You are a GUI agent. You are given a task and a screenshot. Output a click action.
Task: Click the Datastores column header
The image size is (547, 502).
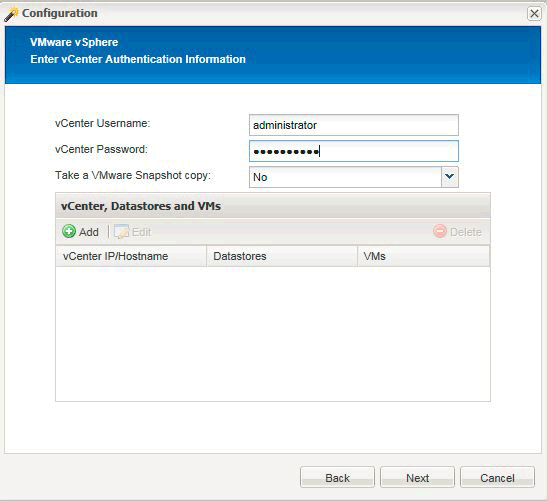click(x=282, y=256)
